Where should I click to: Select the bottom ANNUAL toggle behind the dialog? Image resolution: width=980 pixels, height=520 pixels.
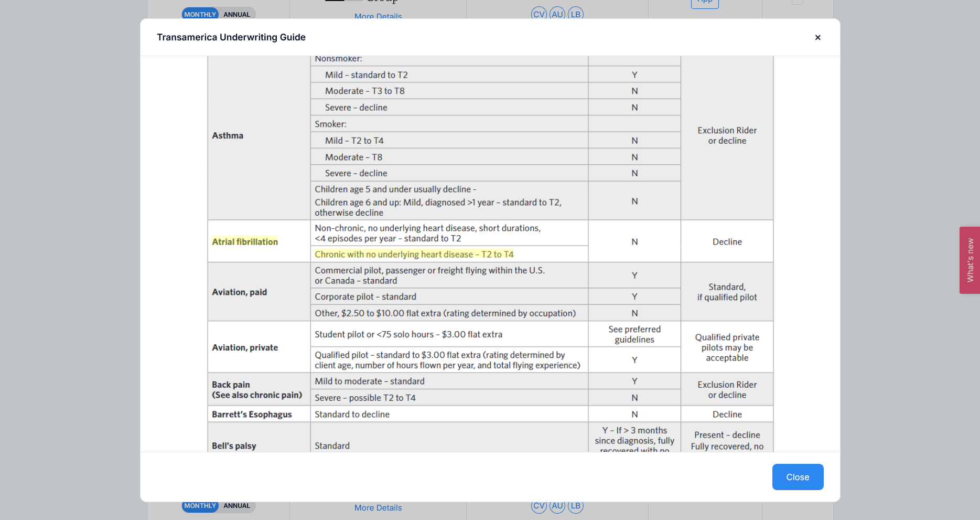tap(237, 506)
